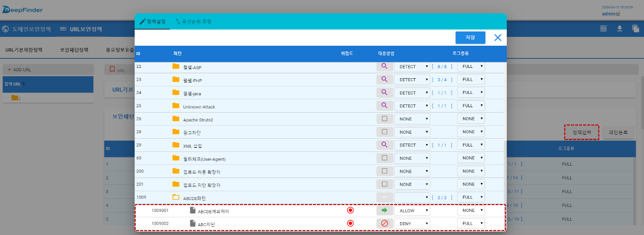Open the NONE action dropdown for Apache Struts2

[412, 118]
